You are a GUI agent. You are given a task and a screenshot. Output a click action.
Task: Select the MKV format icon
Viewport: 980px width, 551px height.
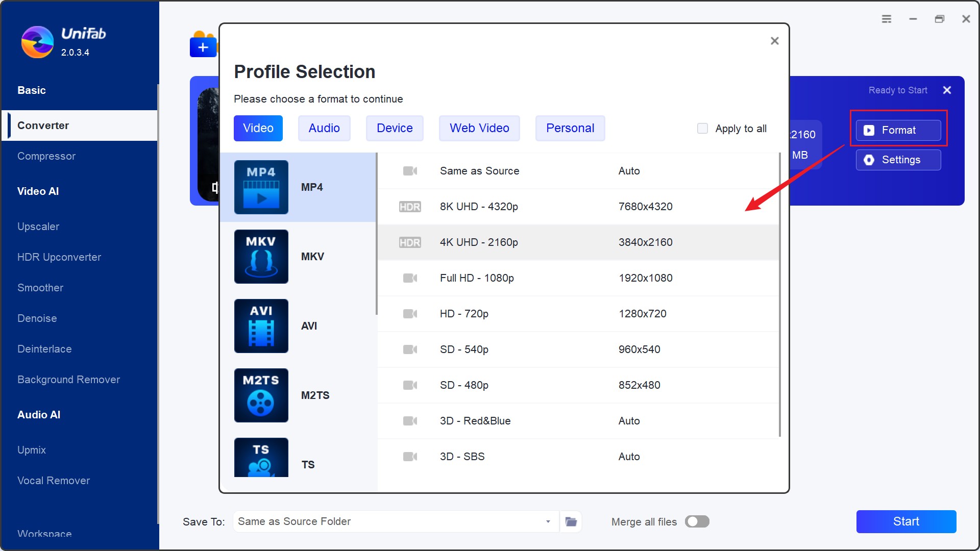pos(260,256)
